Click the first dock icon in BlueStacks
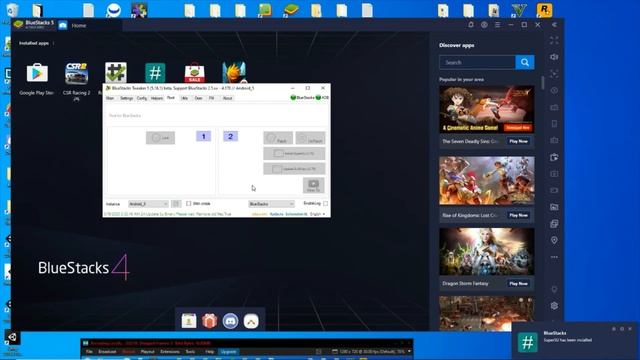Image resolution: width=640 pixels, height=360 pixels. (x=189, y=321)
